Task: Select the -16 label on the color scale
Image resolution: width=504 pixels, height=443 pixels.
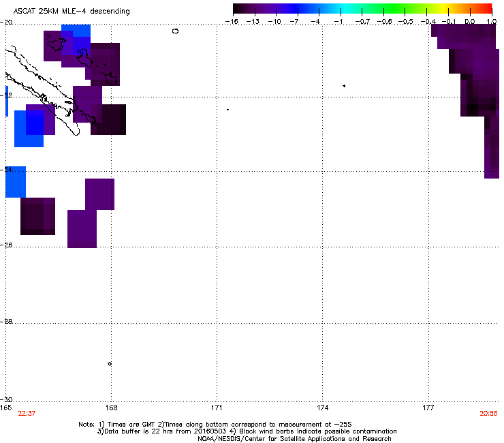Action: pos(232,22)
